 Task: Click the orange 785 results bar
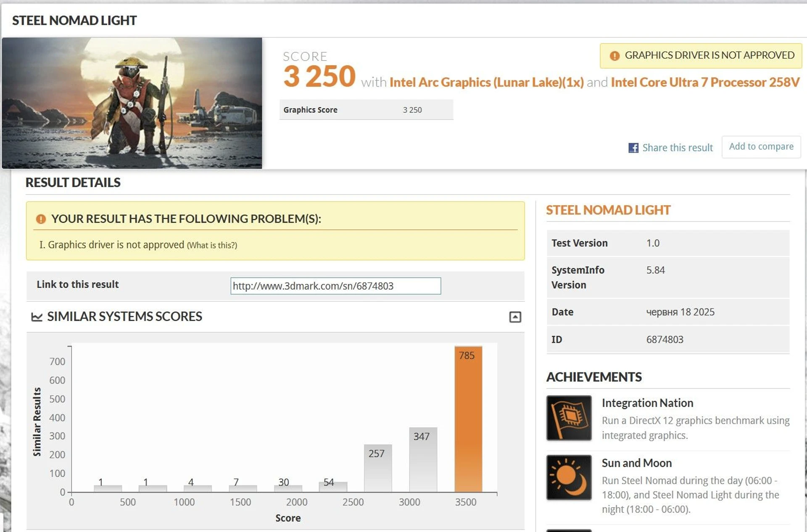pyautogui.click(x=468, y=419)
